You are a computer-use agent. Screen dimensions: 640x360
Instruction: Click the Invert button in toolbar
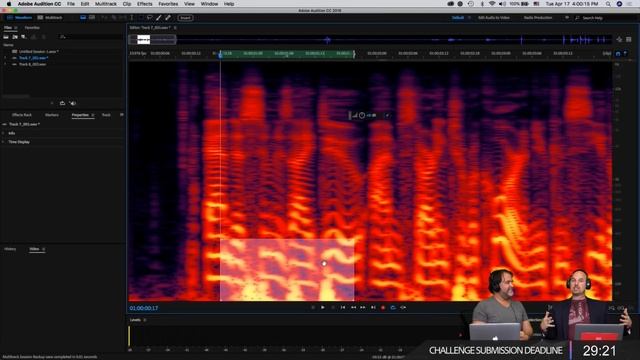185,18
